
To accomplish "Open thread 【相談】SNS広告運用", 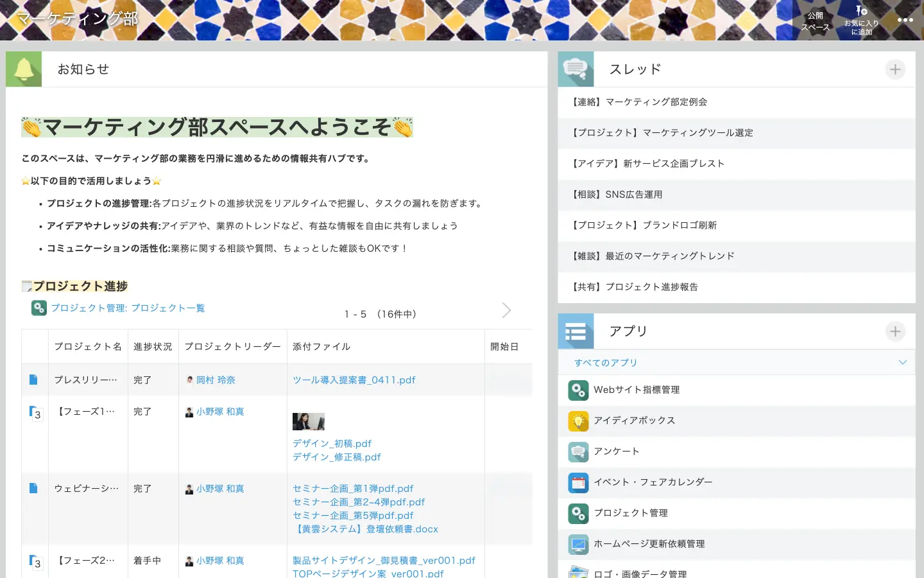I will click(617, 195).
